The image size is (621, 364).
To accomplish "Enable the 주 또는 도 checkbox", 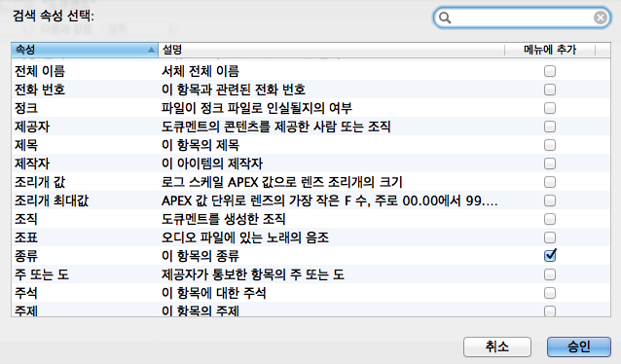I will (550, 274).
